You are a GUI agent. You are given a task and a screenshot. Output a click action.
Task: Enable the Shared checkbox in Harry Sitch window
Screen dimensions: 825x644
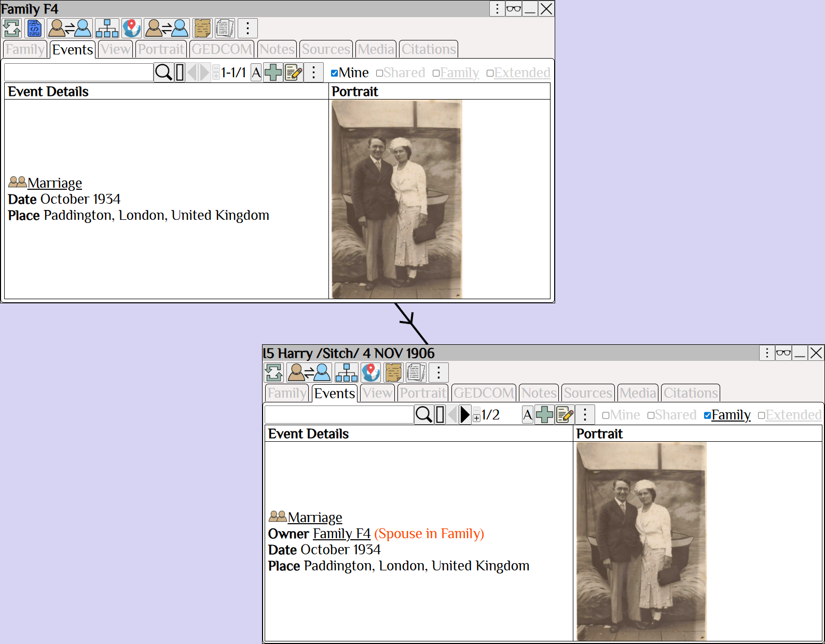click(651, 415)
